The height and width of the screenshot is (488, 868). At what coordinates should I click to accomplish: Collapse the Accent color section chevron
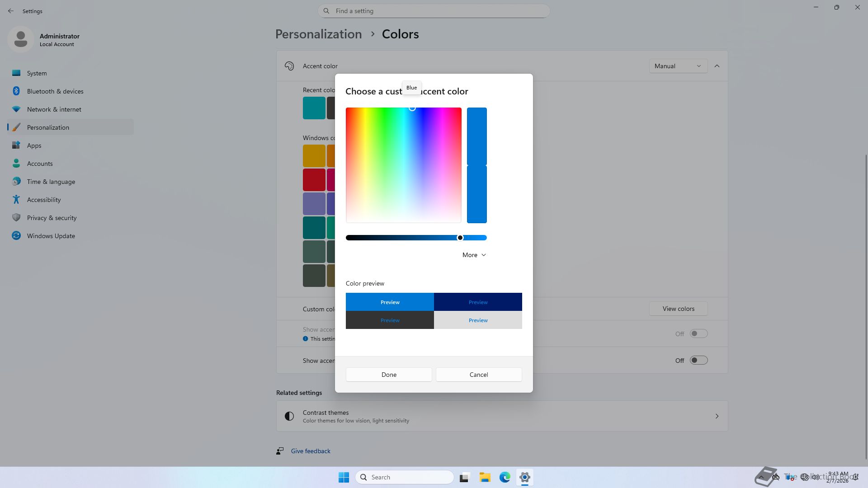pyautogui.click(x=717, y=66)
